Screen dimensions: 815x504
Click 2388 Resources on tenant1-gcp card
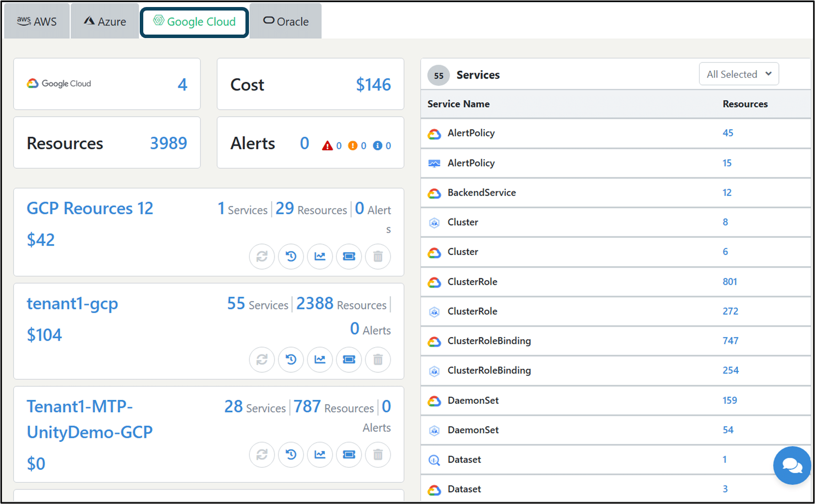(x=341, y=304)
